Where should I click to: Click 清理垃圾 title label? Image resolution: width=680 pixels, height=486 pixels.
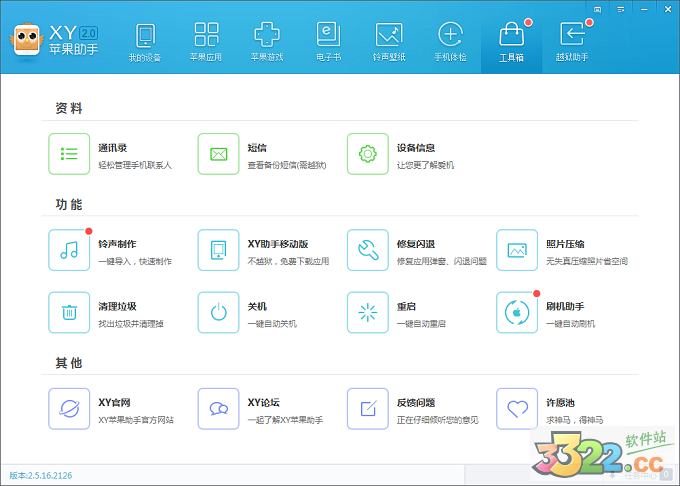117,307
